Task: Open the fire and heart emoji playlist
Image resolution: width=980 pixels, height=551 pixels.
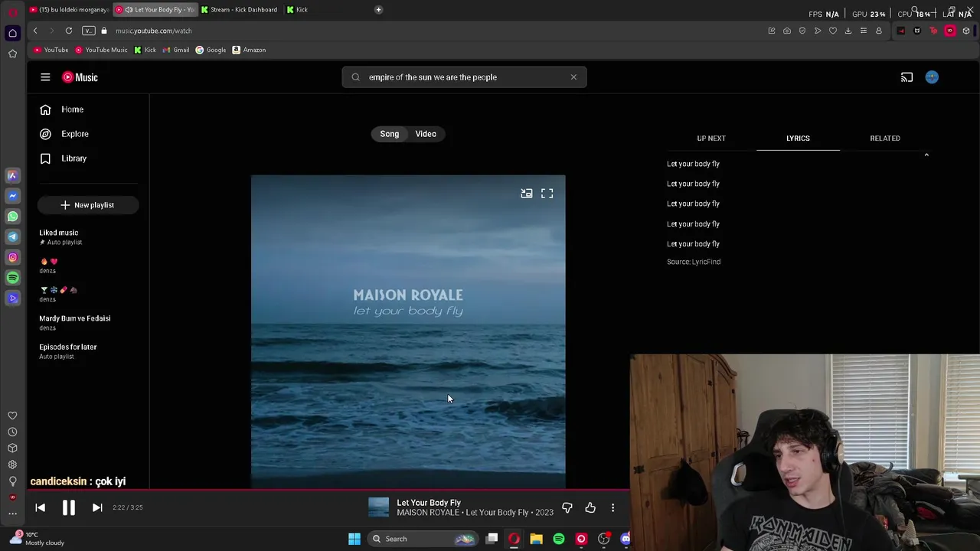Action: click(x=49, y=262)
